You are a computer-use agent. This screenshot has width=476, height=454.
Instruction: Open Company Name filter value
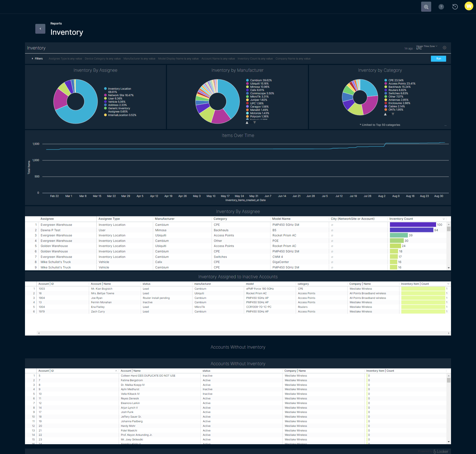[293, 59]
